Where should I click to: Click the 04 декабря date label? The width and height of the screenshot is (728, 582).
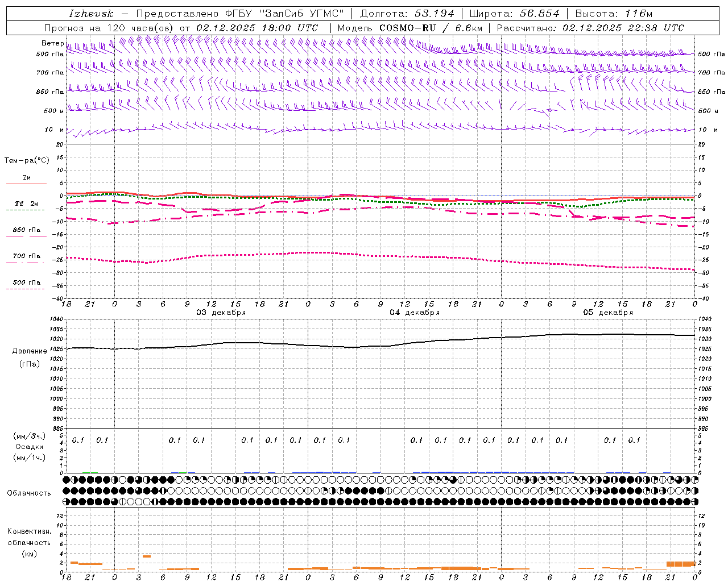pos(415,313)
